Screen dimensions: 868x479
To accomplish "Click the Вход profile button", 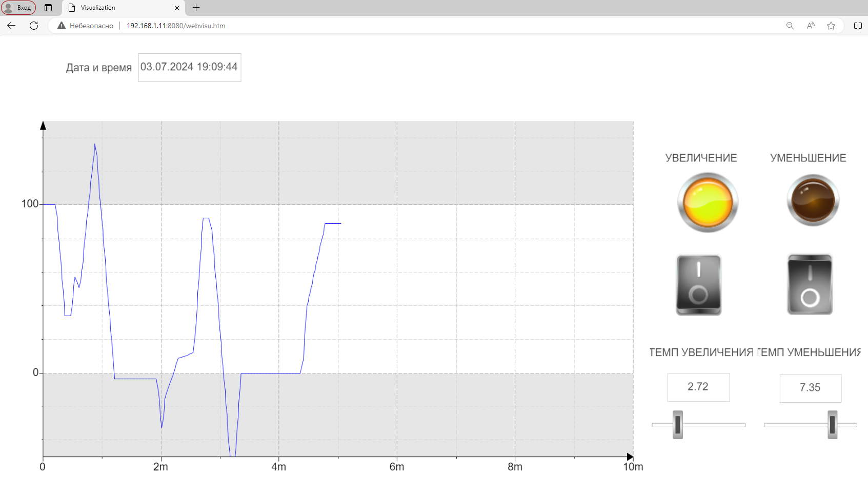I will click(18, 8).
